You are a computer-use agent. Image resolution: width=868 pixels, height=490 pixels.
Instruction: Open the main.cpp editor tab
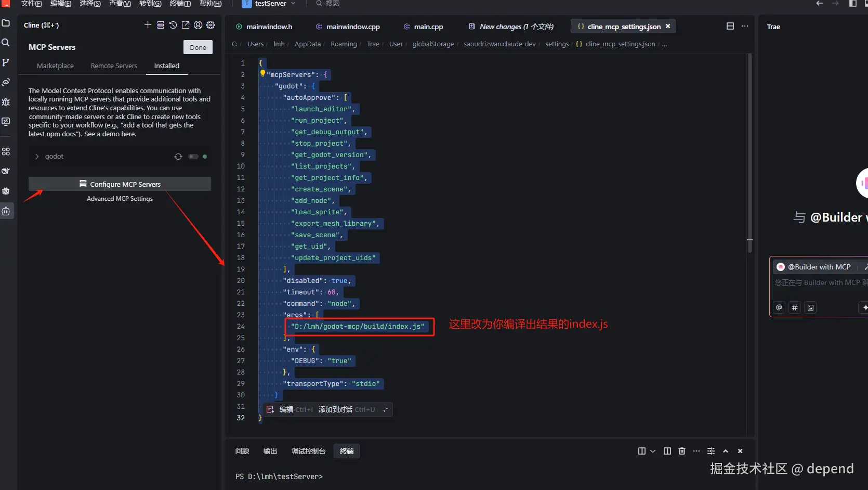[423, 27]
